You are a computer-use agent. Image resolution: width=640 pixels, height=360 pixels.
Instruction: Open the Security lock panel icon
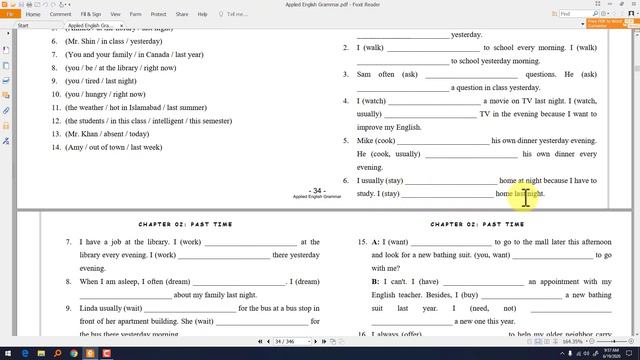click(x=6, y=126)
